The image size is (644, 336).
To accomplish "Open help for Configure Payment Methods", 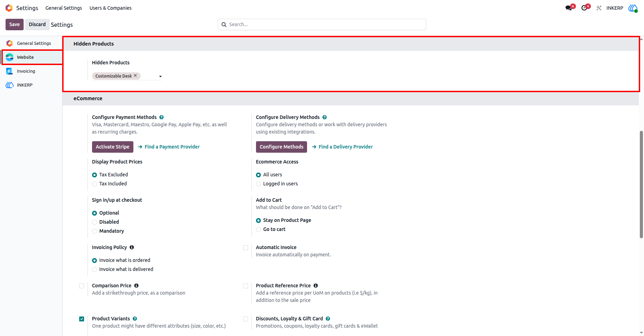I will coord(162,117).
